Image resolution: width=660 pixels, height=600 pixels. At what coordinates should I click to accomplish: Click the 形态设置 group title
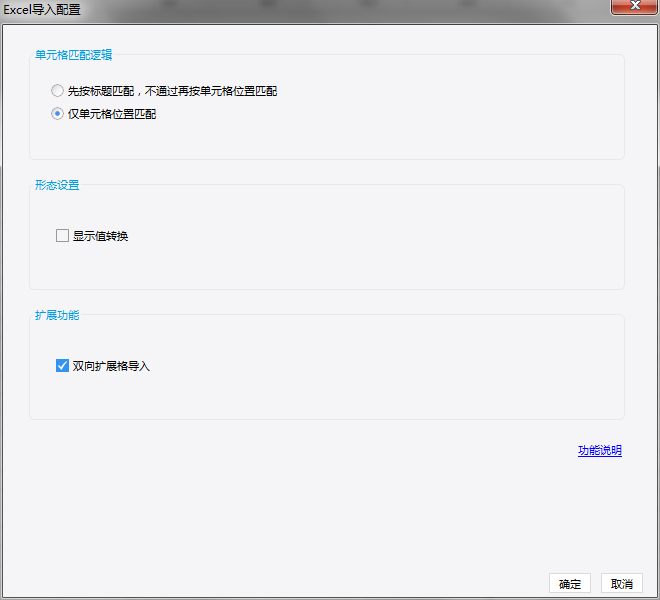[57, 185]
